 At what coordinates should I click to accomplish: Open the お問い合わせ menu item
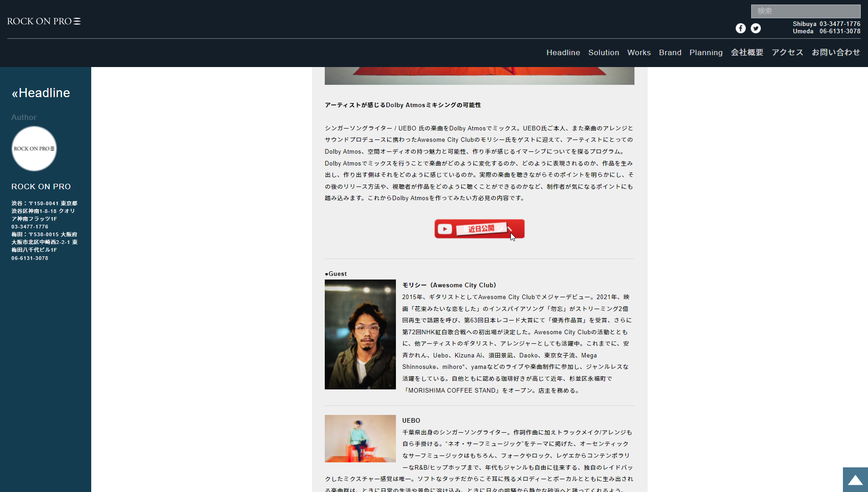pos(836,52)
